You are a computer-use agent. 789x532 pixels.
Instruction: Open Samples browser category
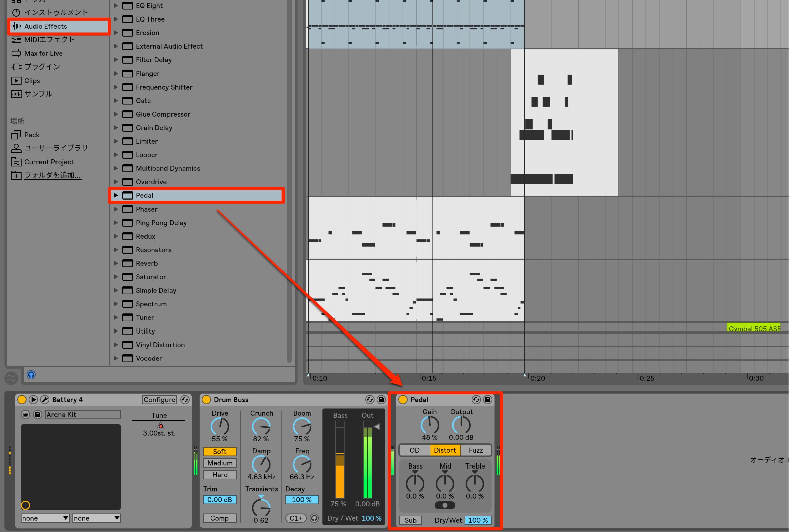pos(31,94)
